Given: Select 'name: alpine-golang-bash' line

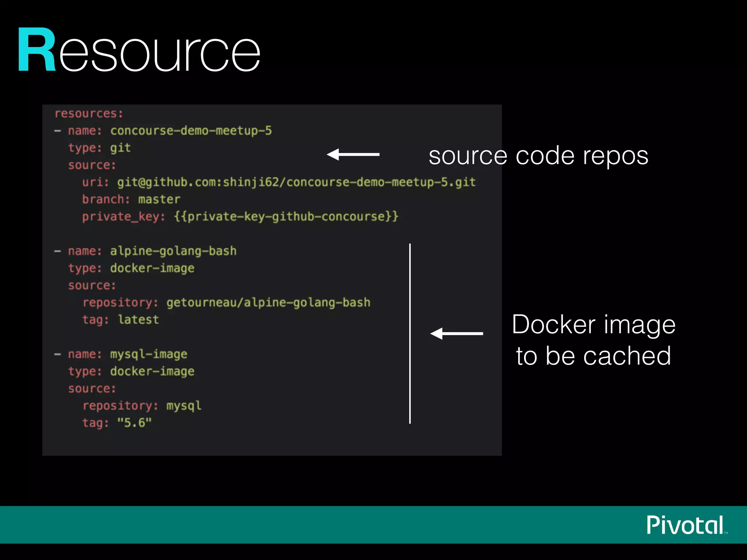Looking at the screenshot, I should pyautogui.click(x=145, y=251).
